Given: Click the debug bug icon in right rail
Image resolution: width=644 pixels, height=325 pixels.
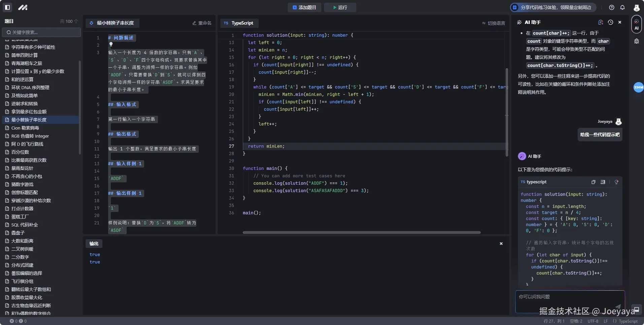Looking at the screenshot, I should click(636, 41).
